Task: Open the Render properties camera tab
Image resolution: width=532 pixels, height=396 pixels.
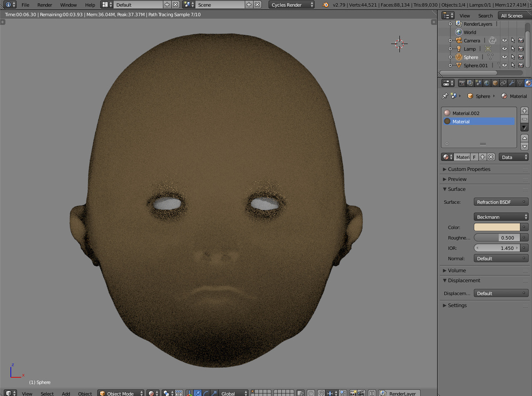Action: coord(462,83)
